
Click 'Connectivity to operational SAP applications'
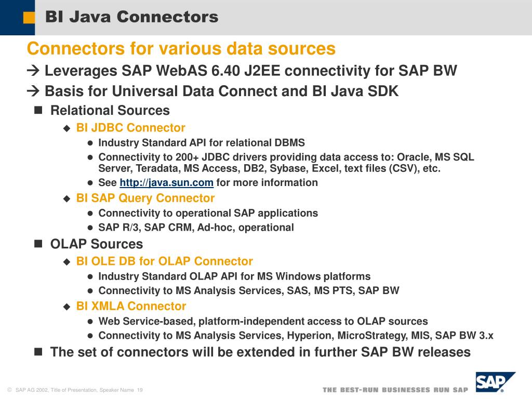tap(208, 214)
